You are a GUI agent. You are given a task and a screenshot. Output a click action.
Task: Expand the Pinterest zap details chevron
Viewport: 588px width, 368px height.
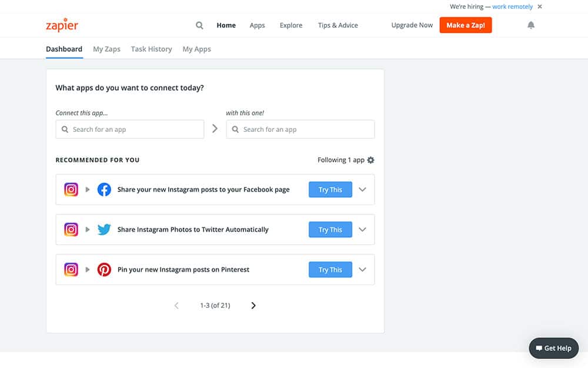[x=362, y=270]
